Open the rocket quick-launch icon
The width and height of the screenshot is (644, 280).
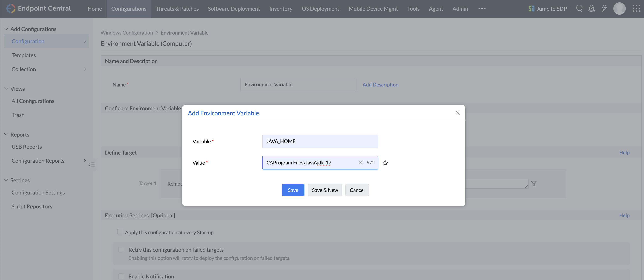point(591,9)
